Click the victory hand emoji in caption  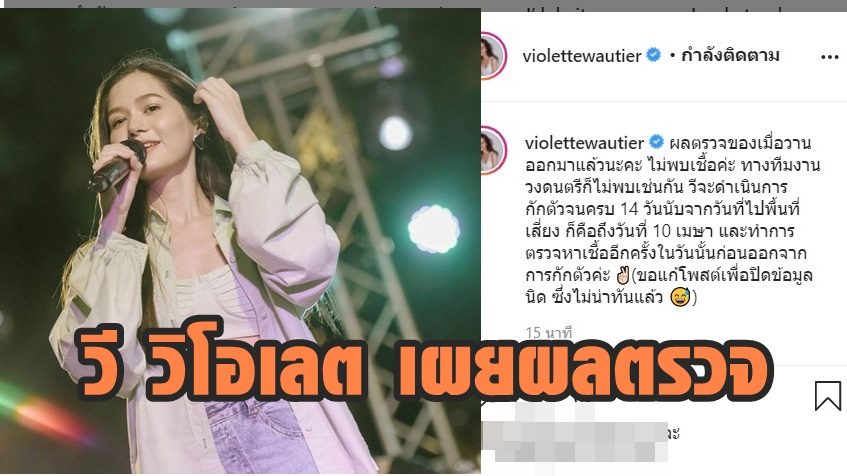623,276
